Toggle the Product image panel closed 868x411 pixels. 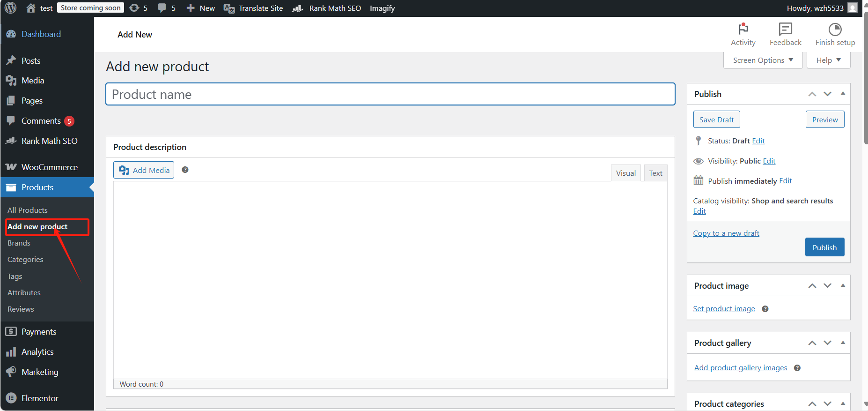coord(843,285)
